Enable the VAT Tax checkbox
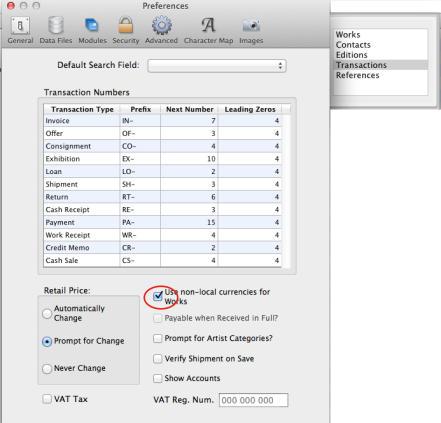The height and width of the screenshot is (423, 441). tap(47, 399)
